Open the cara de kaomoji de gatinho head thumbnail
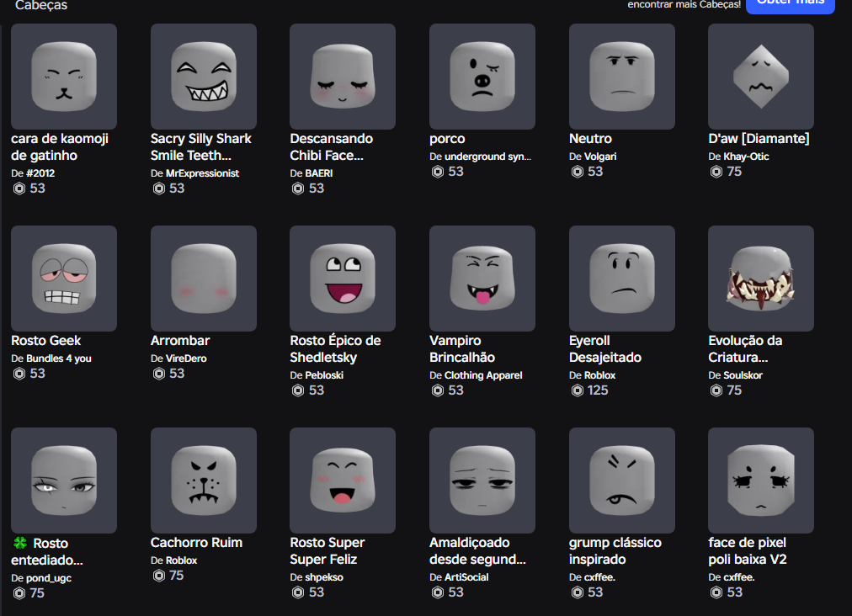The image size is (852, 616). (64, 77)
